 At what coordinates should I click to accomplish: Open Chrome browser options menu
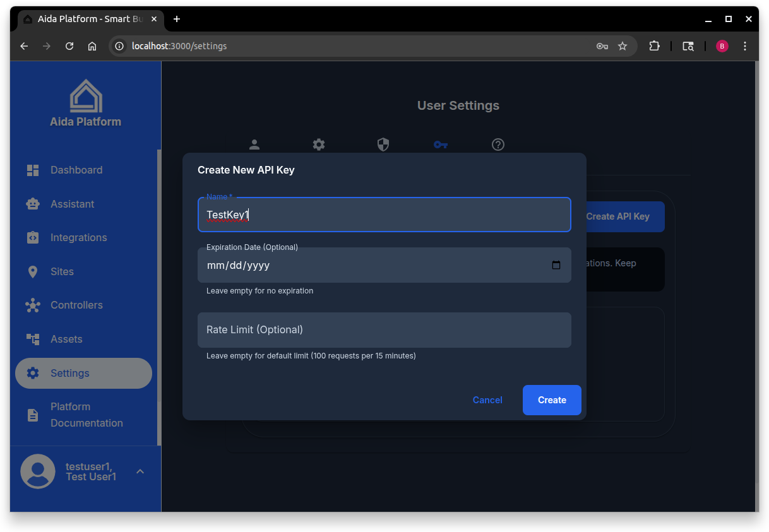tap(745, 45)
